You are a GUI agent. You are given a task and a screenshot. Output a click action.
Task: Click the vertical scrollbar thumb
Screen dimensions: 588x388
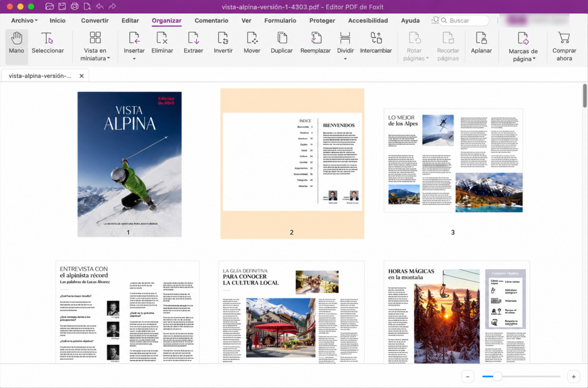(585, 96)
